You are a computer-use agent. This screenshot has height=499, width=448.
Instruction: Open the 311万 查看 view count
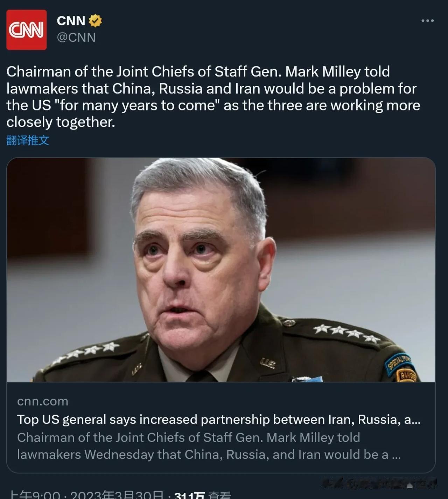202,495
